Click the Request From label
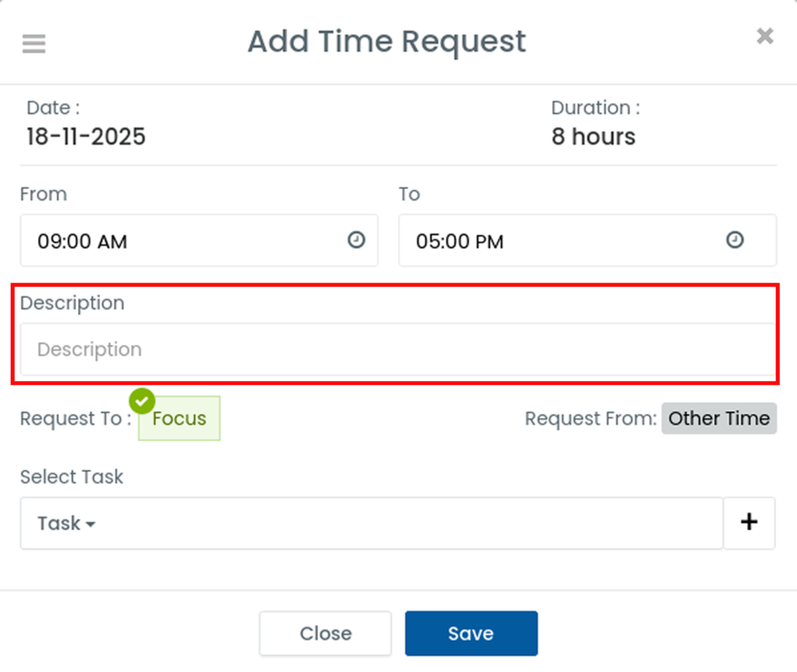This screenshot has width=797, height=672. pos(591,418)
